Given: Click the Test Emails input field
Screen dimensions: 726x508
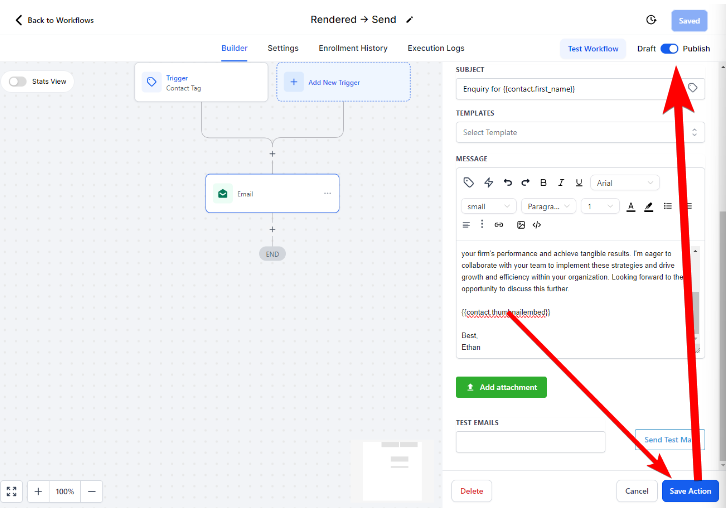Looking at the screenshot, I should (531, 442).
